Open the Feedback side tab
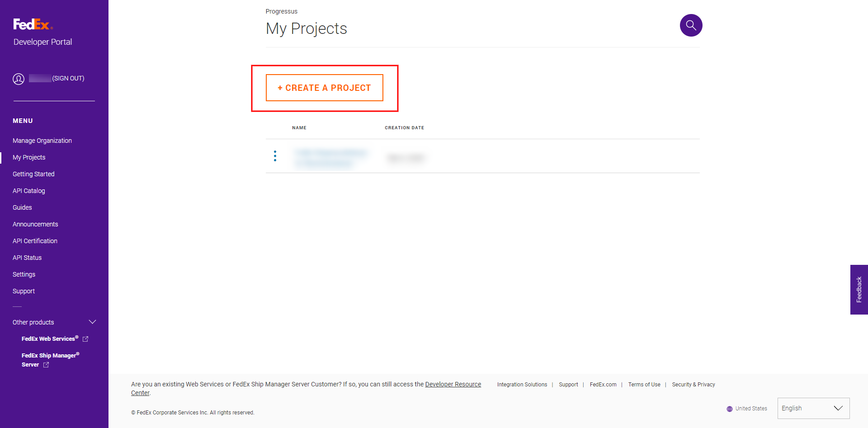Screen dimensions: 868x428 (x=859, y=290)
